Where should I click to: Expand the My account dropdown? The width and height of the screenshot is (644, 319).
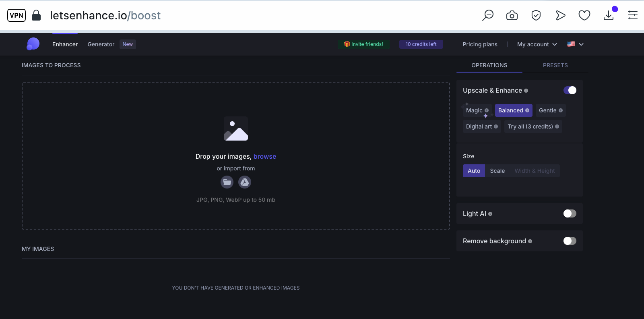[x=537, y=44]
